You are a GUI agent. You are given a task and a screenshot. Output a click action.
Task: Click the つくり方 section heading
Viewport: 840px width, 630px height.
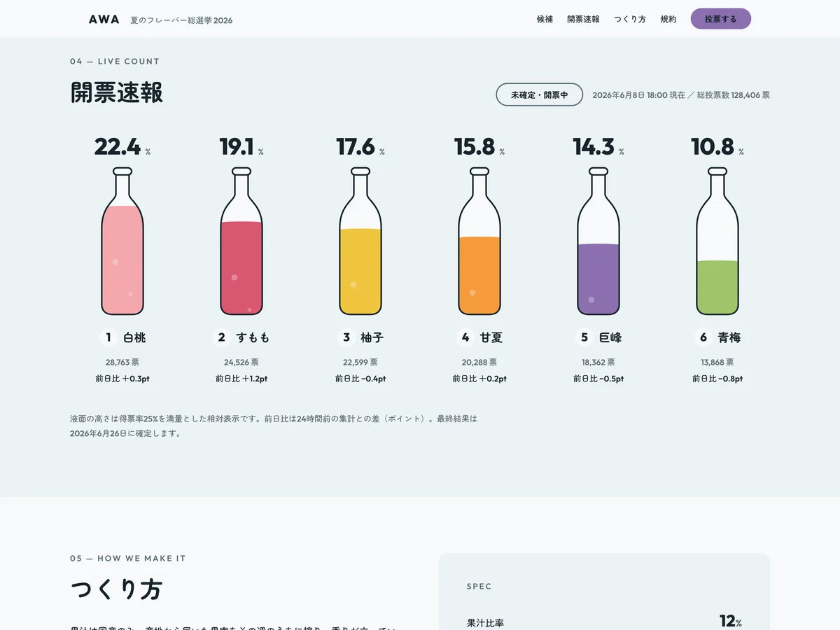(x=117, y=589)
